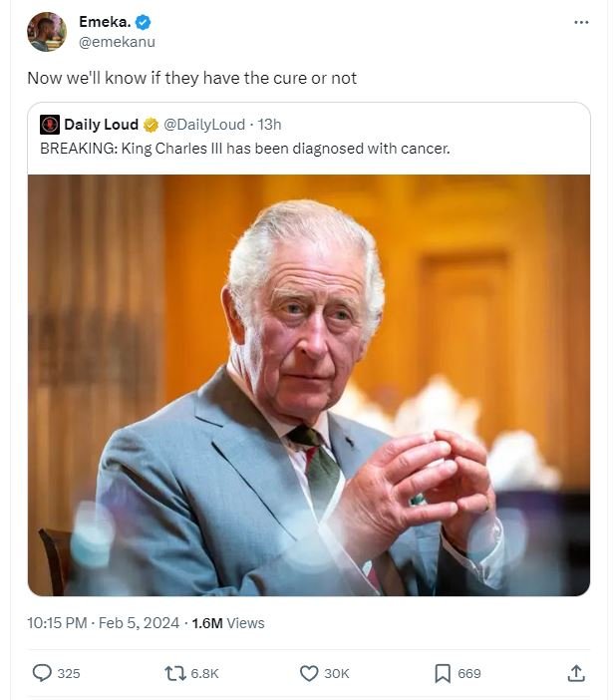This screenshot has height=700, width=613.
Task: Click the Daily Loud account name
Action: point(101,125)
